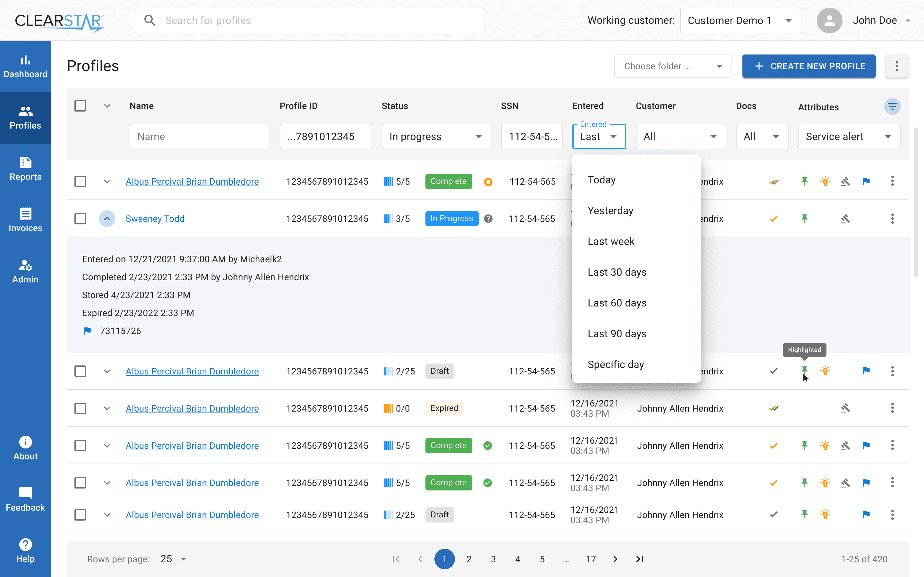Select Last 30 days from Entered menu
Screen dimensions: 924x577
tap(617, 272)
